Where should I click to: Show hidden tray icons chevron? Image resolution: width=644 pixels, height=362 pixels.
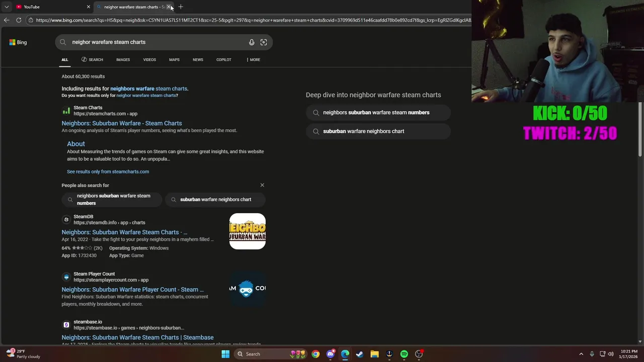pyautogui.click(x=581, y=354)
